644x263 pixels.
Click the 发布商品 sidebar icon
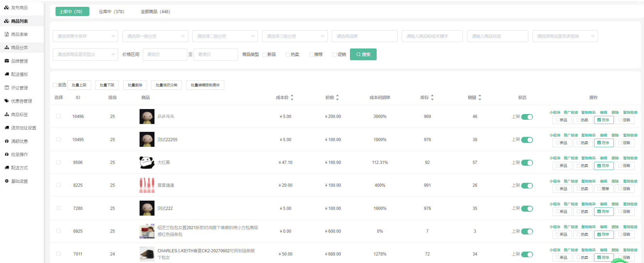click(6, 7)
